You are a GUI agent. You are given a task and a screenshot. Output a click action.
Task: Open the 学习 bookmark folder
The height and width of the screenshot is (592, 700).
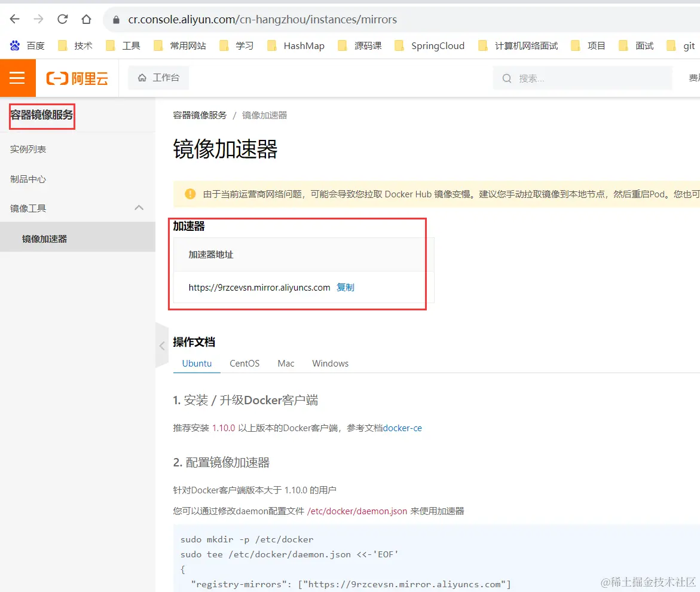tap(237, 45)
